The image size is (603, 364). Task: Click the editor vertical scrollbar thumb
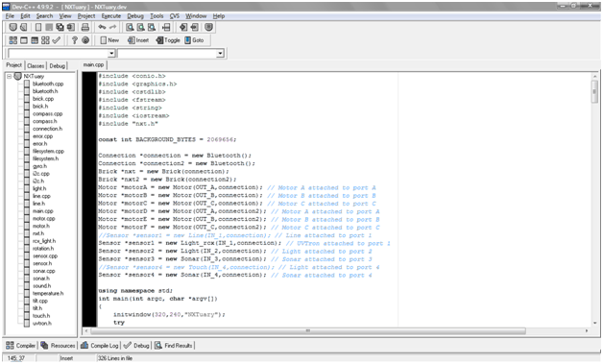click(x=594, y=91)
